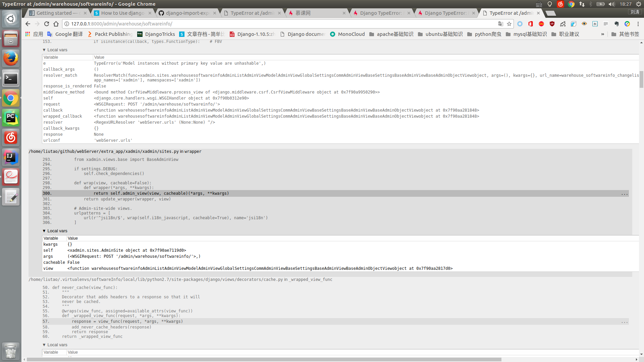Open the Google Keep extension
Screen dimensions: 644x362
coord(627,24)
